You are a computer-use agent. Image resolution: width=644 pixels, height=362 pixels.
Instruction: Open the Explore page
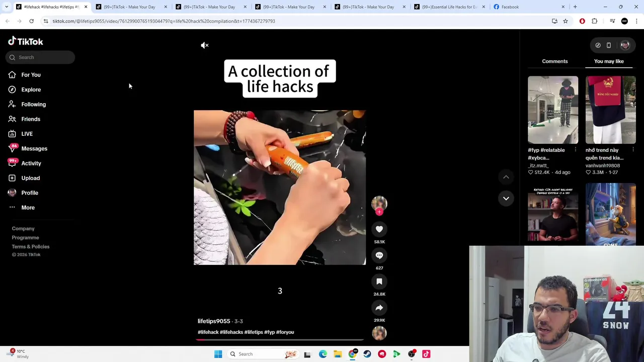(x=31, y=89)
